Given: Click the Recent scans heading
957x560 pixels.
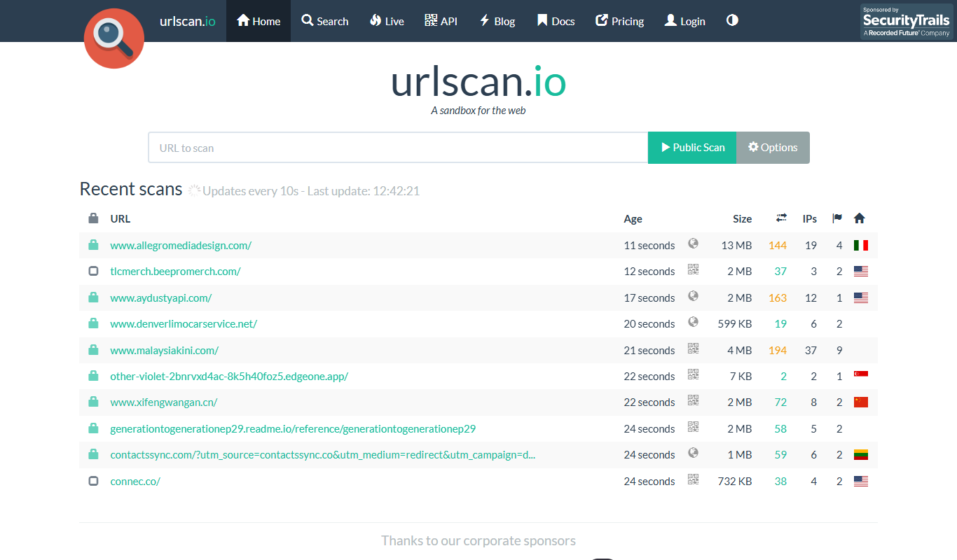Looking at the screenshot, I should pyautogui.click(x=131, y=189).
